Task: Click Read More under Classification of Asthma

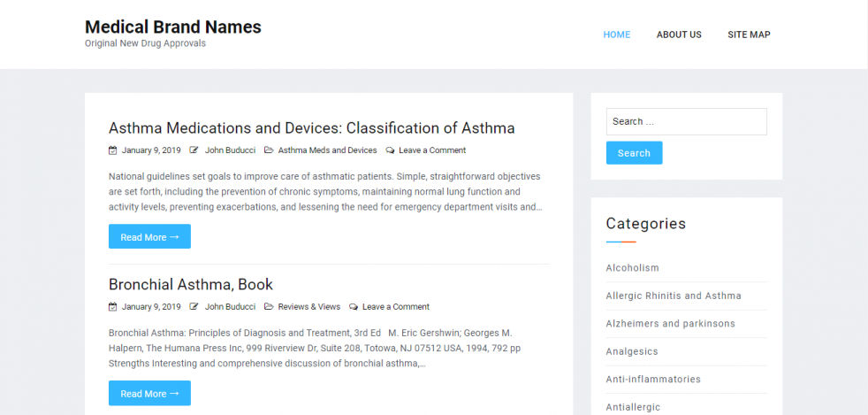Action: pyautogui.click(x=149, y=237)
